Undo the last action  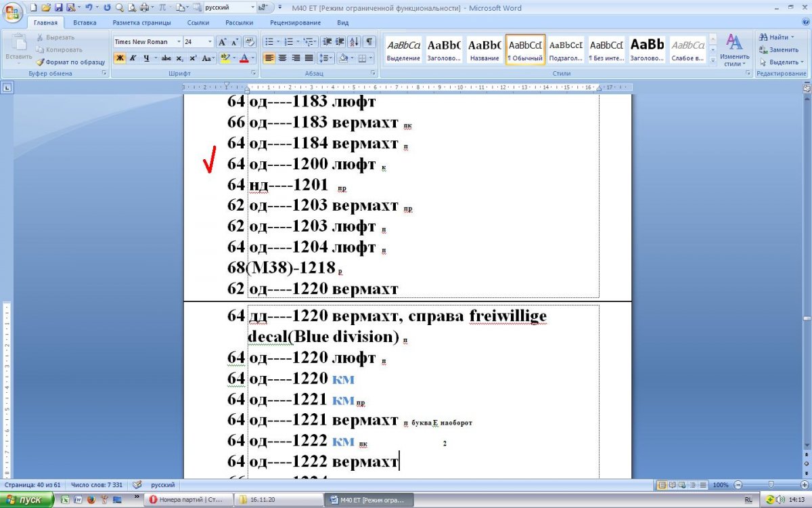click(89, 7)
